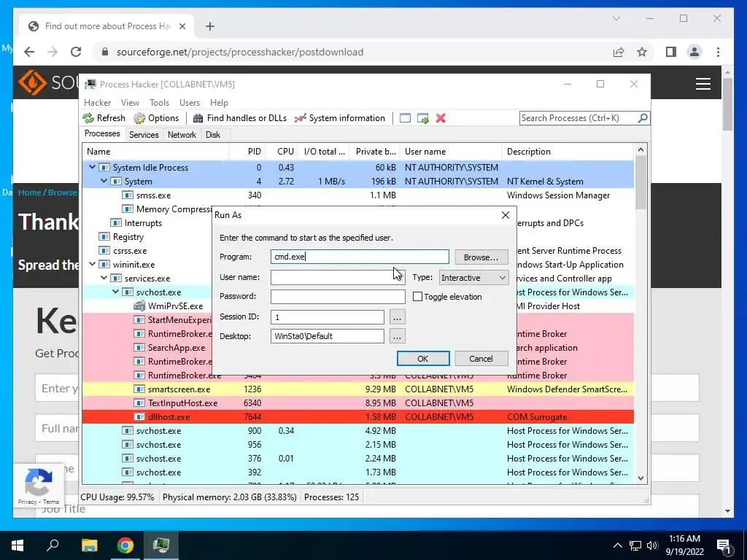Screen dimensions: 747x560
Task: Reload the SourceForge page
Action: [x=76, y=52]
